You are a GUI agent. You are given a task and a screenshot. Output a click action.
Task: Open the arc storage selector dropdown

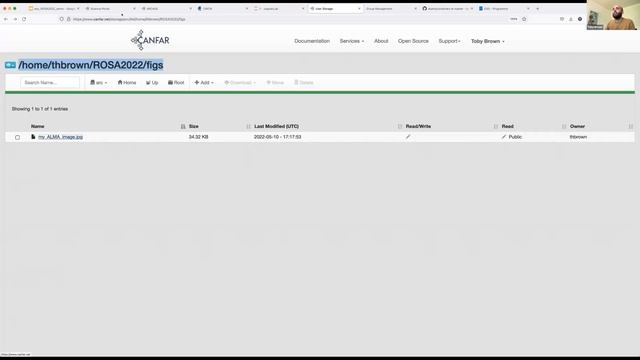click(x=98, y=82)
